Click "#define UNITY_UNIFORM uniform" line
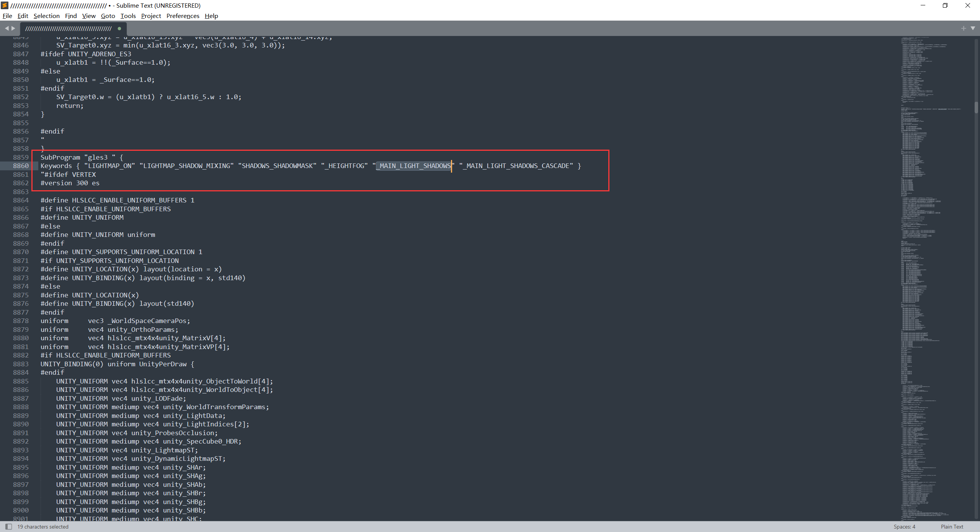This screenshot has height=532, width=980. pos(98,235)
